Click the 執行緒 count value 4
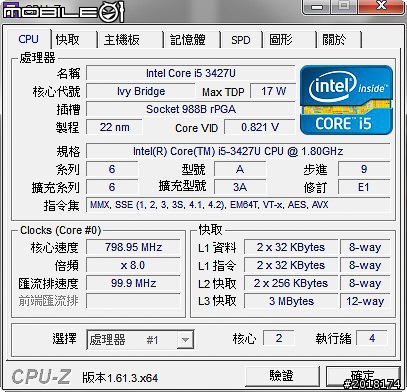This screenshot has height=392, width=407. 372,338
